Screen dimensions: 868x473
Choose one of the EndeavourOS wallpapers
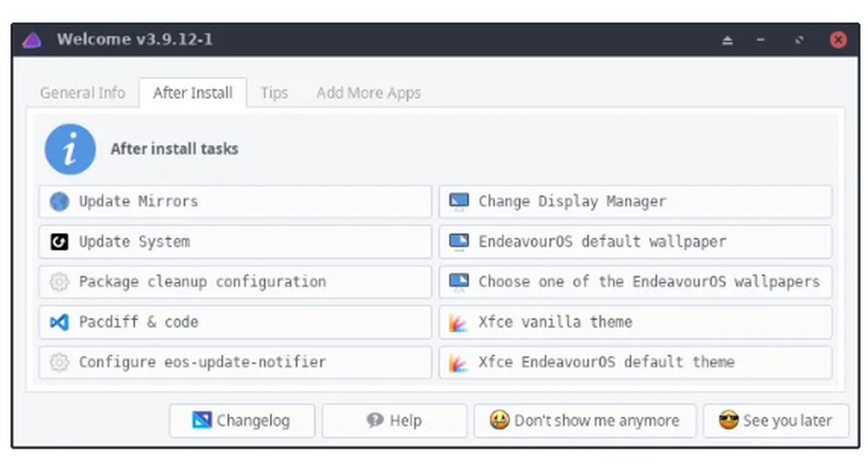635,281
